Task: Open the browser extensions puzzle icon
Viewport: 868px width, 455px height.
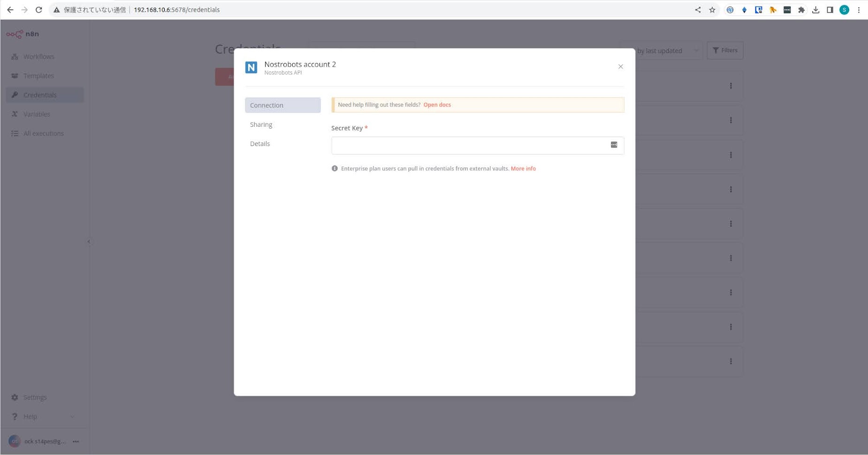Action: [801, 9]
